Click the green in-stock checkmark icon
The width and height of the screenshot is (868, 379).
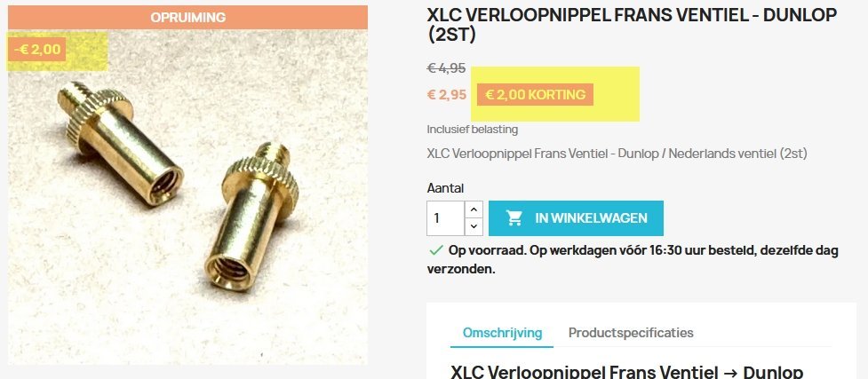pos(436,250)
